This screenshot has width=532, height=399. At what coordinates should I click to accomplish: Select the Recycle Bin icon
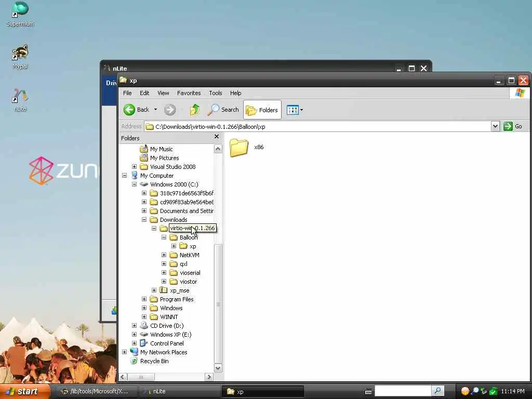(x=134, y=361)
